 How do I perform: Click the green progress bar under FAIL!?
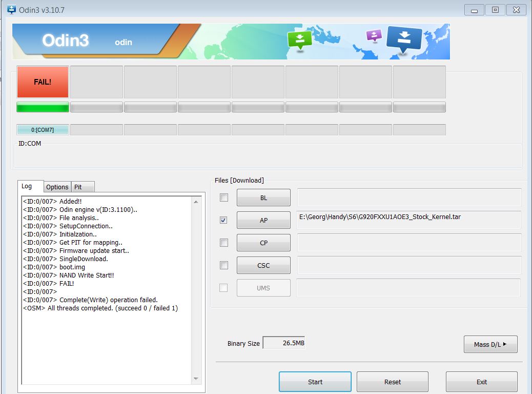click(43, 107)
